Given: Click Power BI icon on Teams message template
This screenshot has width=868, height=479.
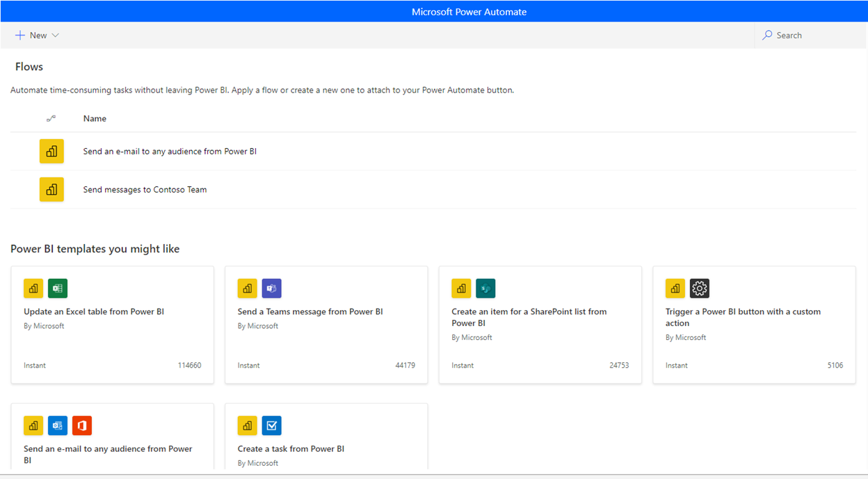Looking at the screenshot, I should point(248,289).
